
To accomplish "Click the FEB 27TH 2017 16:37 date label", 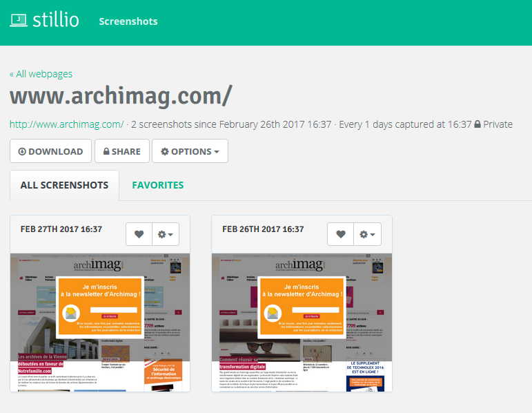I will click(x=61, y=229).
